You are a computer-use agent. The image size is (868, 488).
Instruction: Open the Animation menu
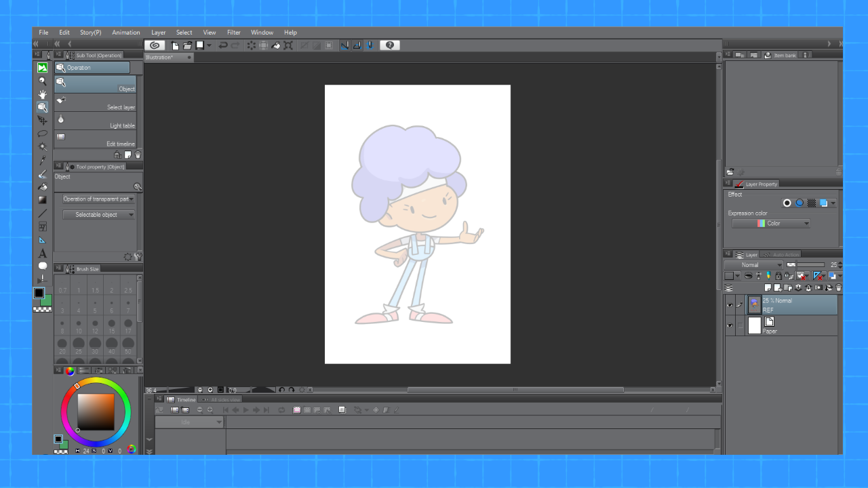click(x=126, y=33)
